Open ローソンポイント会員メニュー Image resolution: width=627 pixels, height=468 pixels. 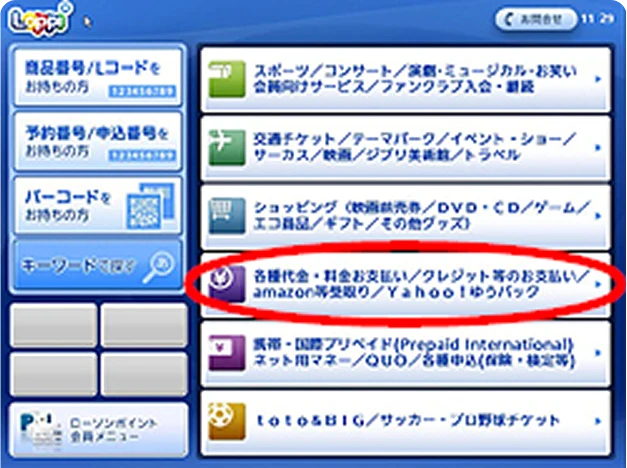99,430
